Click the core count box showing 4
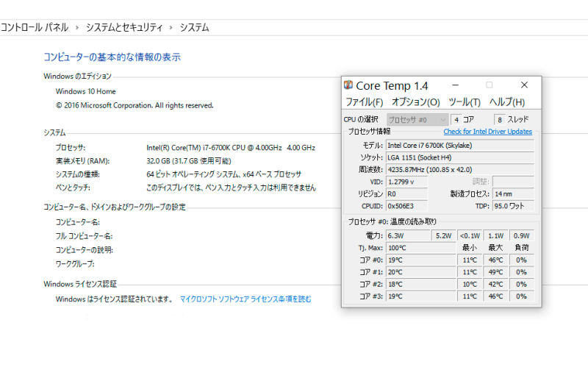588x392 pixels. click(x=456, y=120)
